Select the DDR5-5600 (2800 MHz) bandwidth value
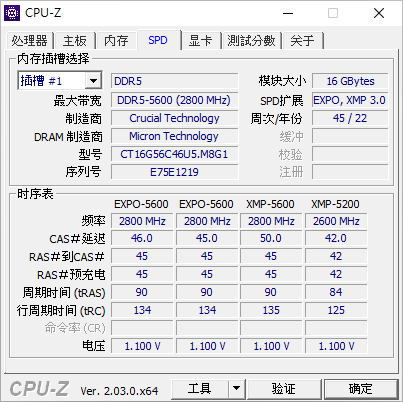Viewport: 403px width, 402px height. [175, 100]
